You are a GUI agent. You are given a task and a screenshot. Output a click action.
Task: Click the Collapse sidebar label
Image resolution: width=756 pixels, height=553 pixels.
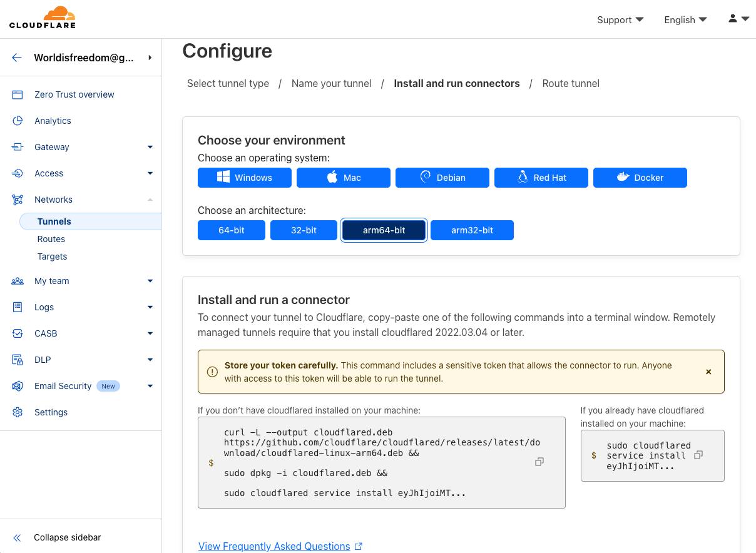click(x=67, y=537)
